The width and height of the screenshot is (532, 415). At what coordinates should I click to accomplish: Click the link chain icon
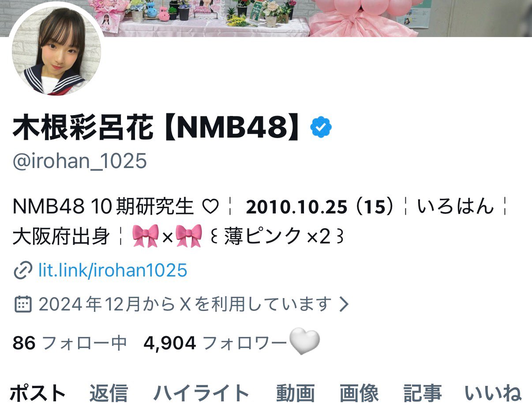[23, 270]
